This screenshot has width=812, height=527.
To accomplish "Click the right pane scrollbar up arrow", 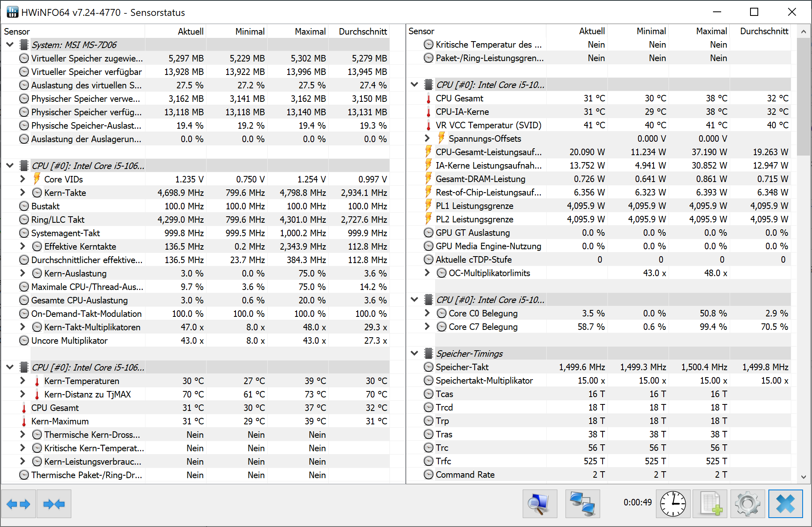I will [x=803, y=31].
